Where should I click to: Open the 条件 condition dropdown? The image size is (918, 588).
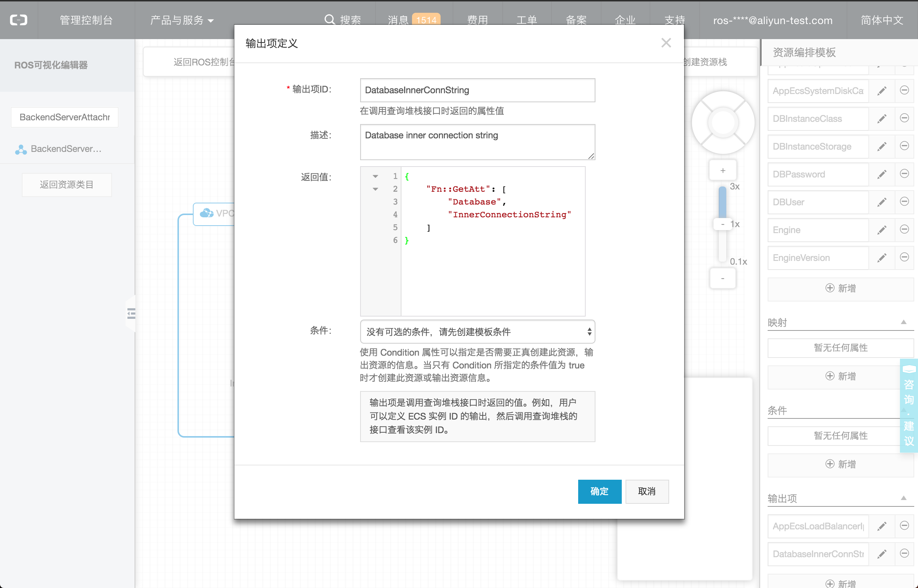point(477,332)
